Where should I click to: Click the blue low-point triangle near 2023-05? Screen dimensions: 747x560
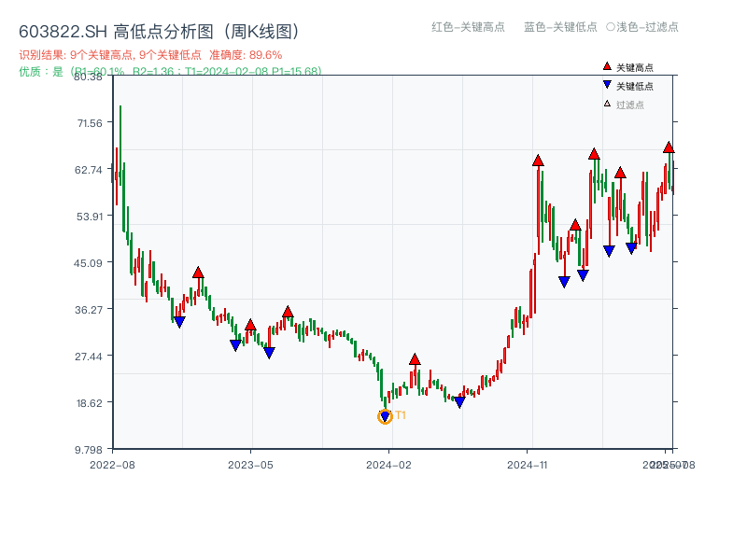tap(236, 343)
